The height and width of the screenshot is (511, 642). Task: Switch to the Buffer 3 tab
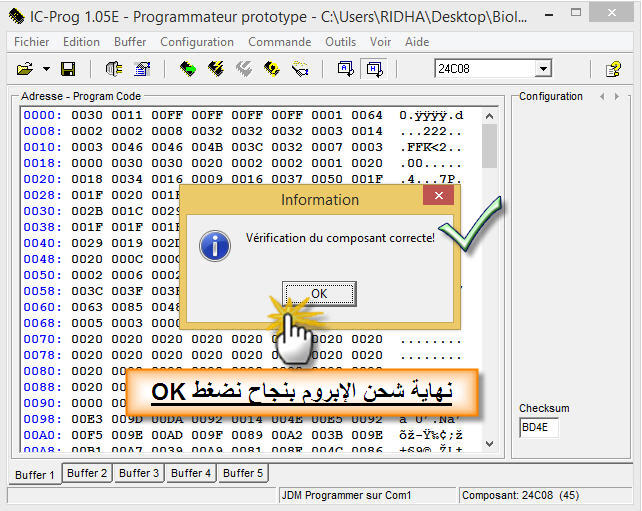[137, 473]
